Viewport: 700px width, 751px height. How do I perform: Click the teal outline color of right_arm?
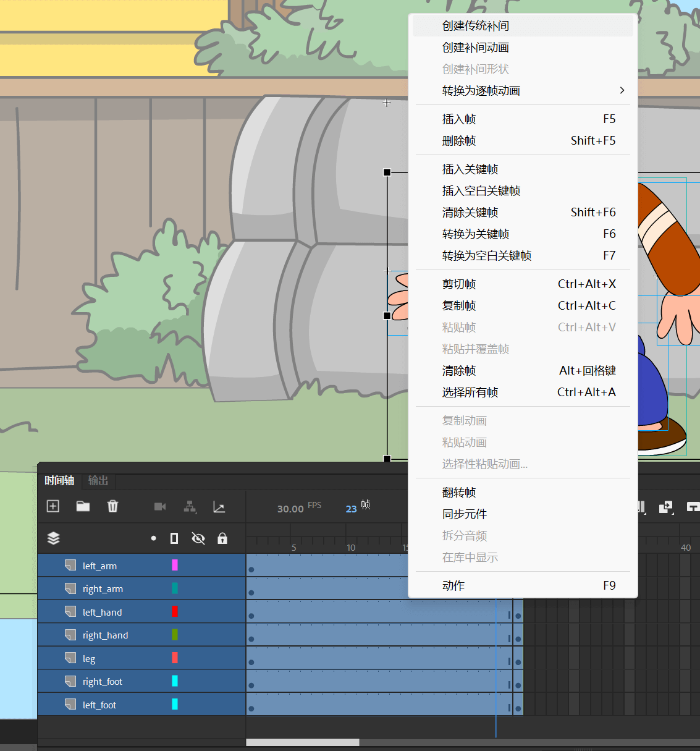tap(175, 588)
